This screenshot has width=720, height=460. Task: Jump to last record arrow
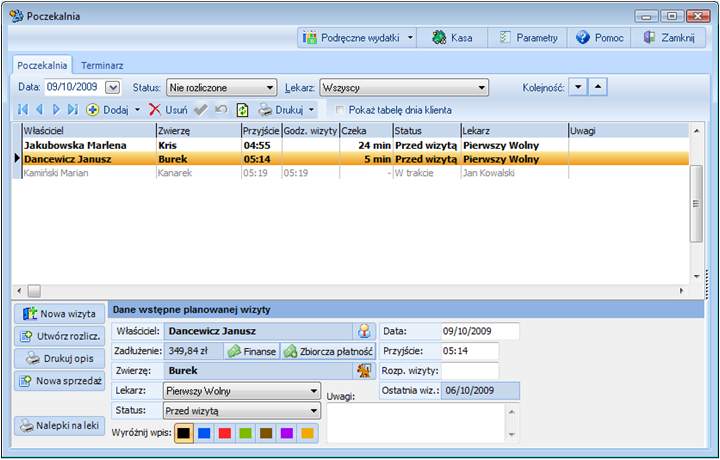pos(73,110)
